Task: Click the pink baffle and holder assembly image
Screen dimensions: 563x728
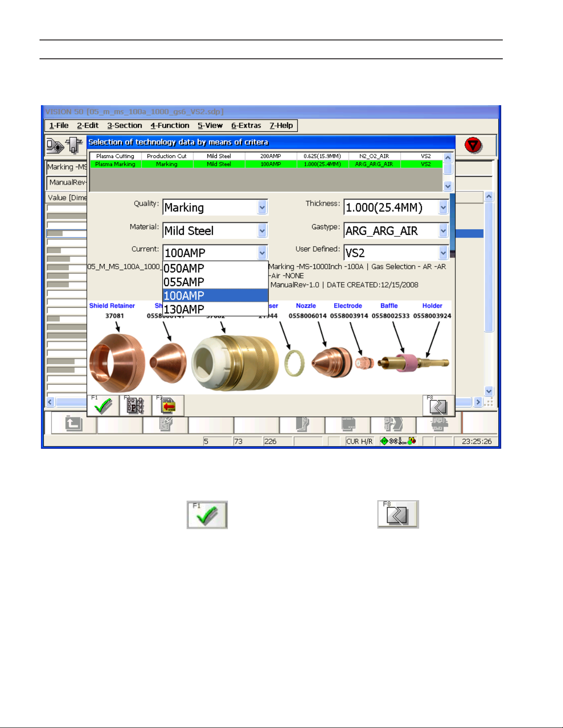Action: tap(413, 363)
